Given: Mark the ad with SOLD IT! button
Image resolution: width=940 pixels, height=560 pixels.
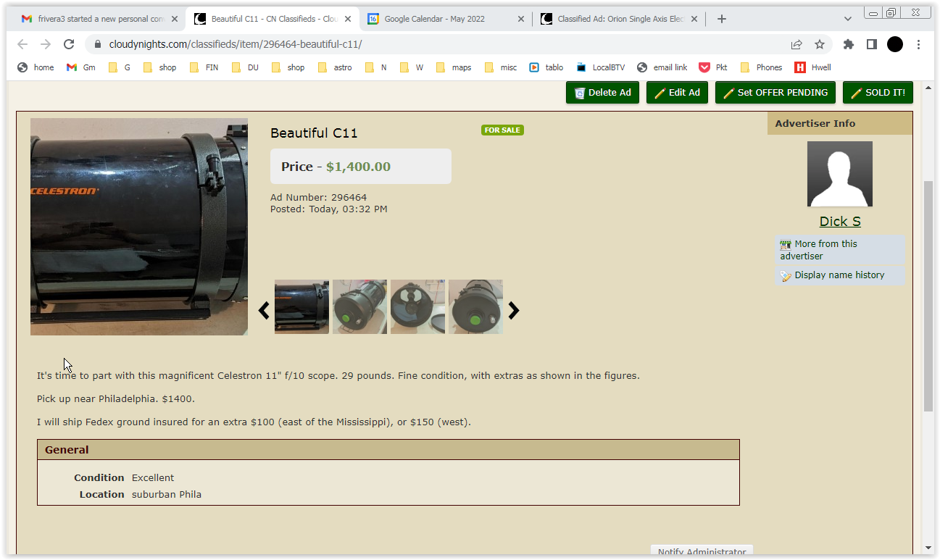Looking at the screenshot, I should pos(878,93).
